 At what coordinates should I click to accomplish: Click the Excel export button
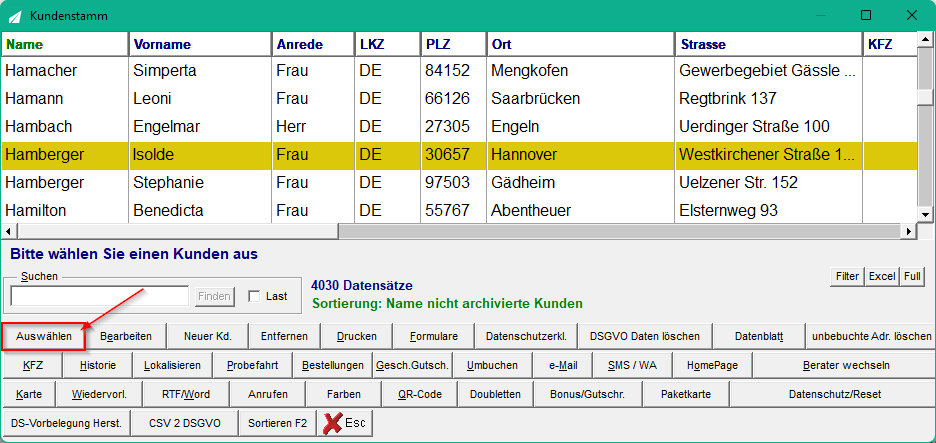coord(882,276)
